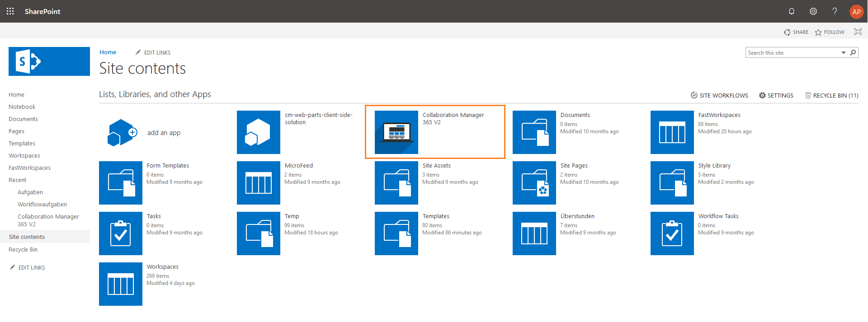Open the Templates library tile icon
868x322 pixels.
(396, 233)
